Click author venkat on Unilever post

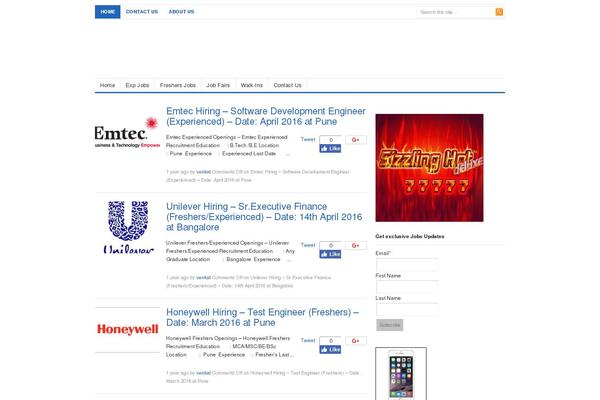[x=203, y=278]
